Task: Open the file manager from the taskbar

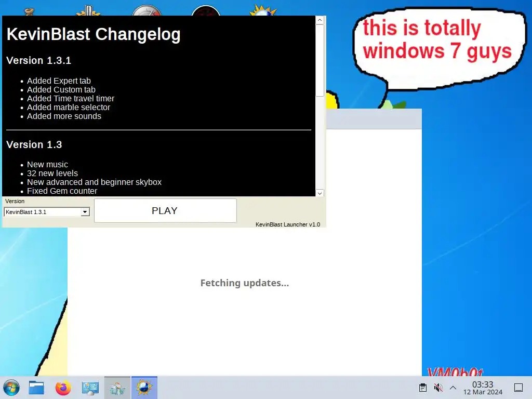Action: [x=36, y=388]
